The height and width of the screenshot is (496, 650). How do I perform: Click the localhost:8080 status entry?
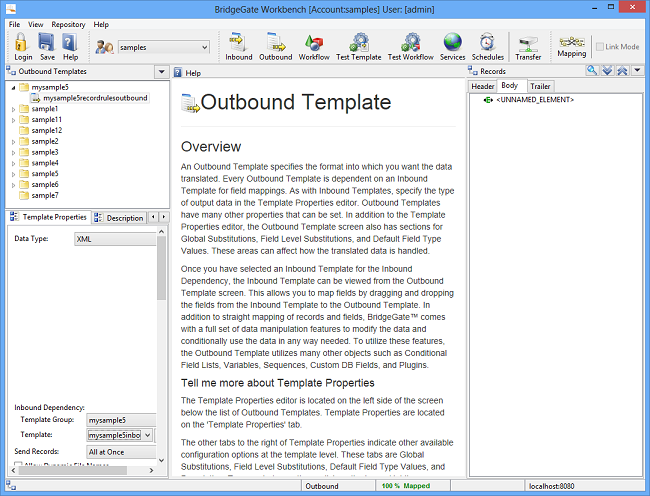coord(551,486)
